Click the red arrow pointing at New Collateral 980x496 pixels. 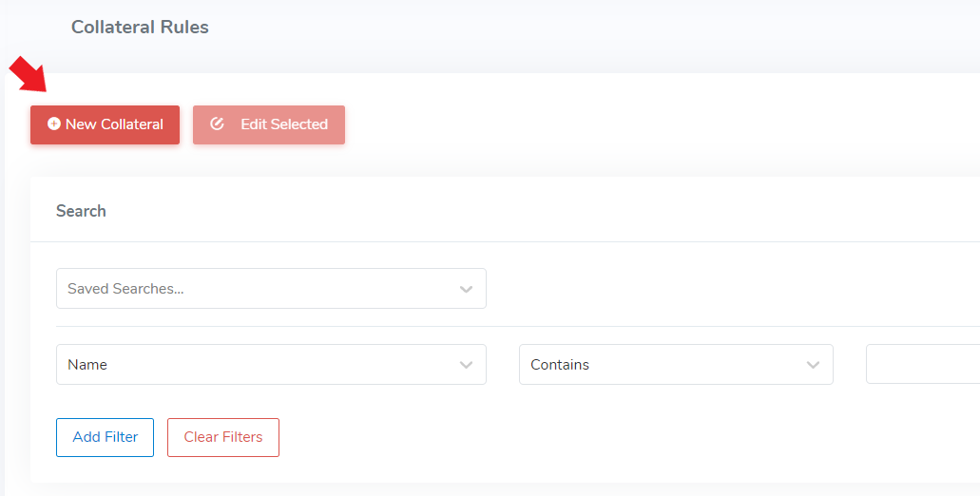(x=27, y=74)
